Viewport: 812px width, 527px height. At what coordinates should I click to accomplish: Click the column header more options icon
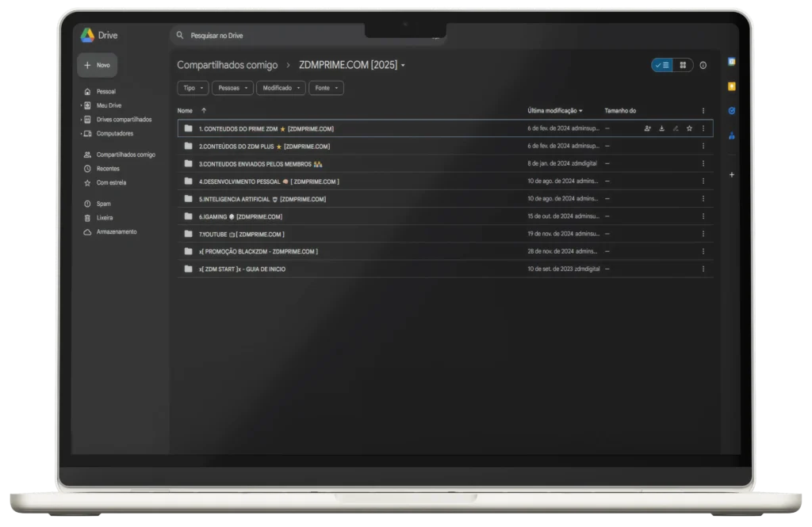(x=703, y=111)
